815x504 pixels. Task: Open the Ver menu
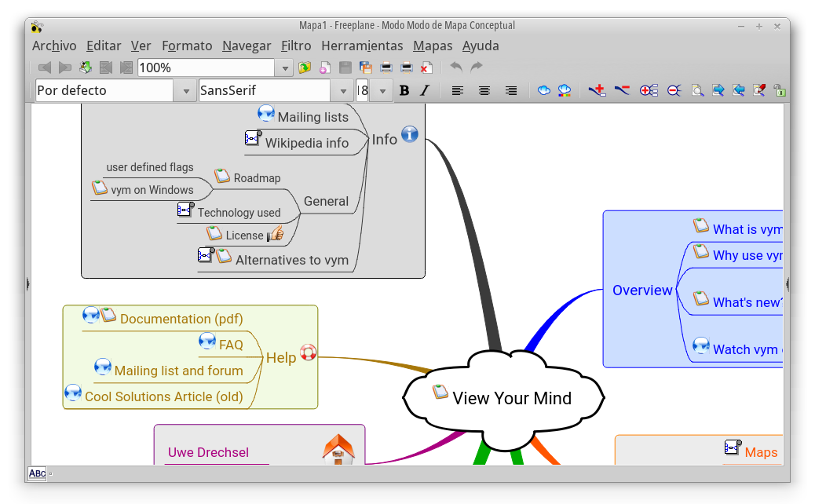click(x=141, y=46)
